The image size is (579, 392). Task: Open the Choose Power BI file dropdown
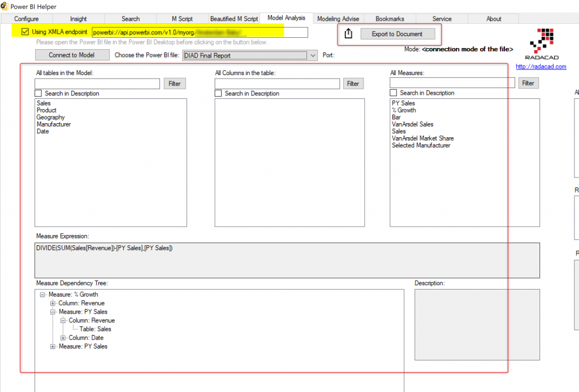(x=313, y=55)
